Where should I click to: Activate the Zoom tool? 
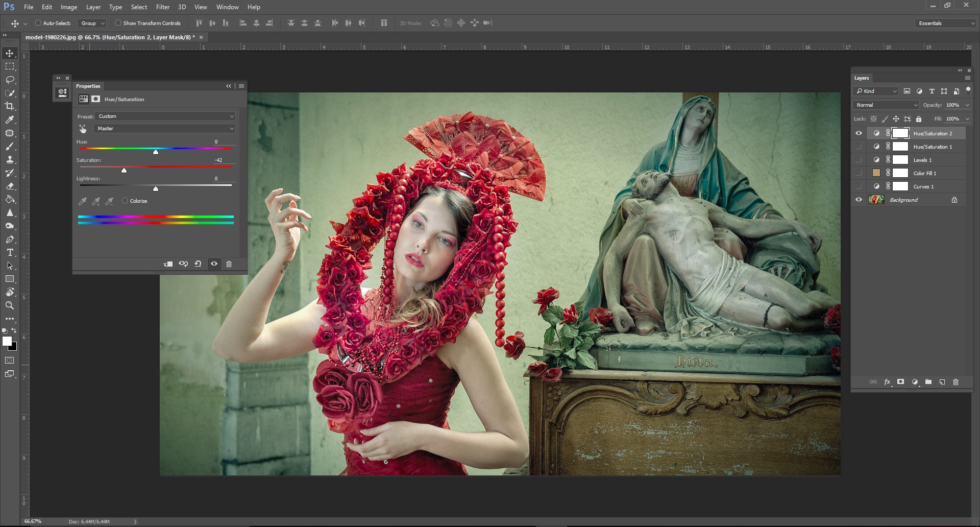10,305
